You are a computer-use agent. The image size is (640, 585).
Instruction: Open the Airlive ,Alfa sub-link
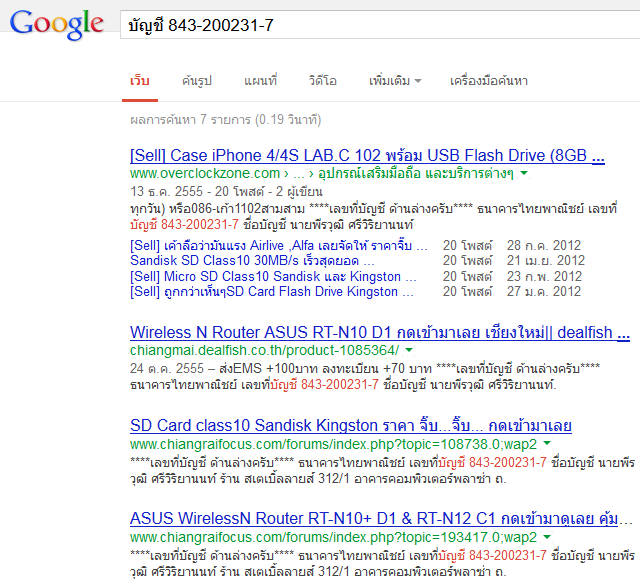tap(279, 245)
